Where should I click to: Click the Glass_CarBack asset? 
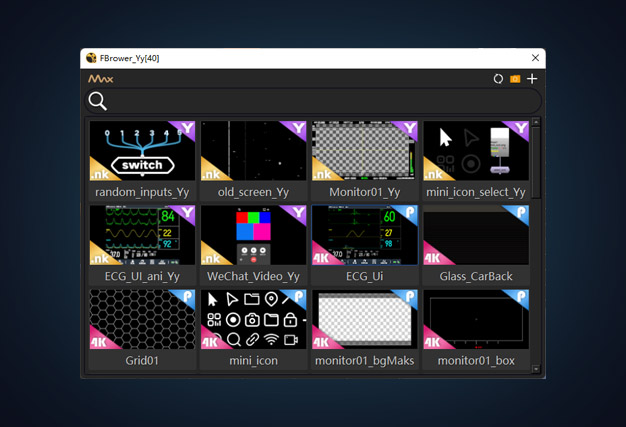pos(475,236)
